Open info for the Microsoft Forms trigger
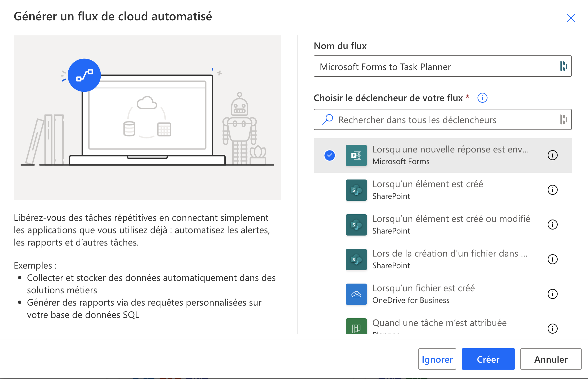Screen dimensions: 588x379 pyautogui.click(x=552, y=155)
